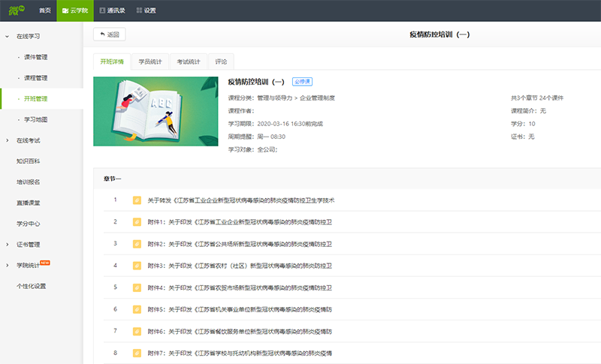Click the file icon of 附件1 row

[137, 222]
